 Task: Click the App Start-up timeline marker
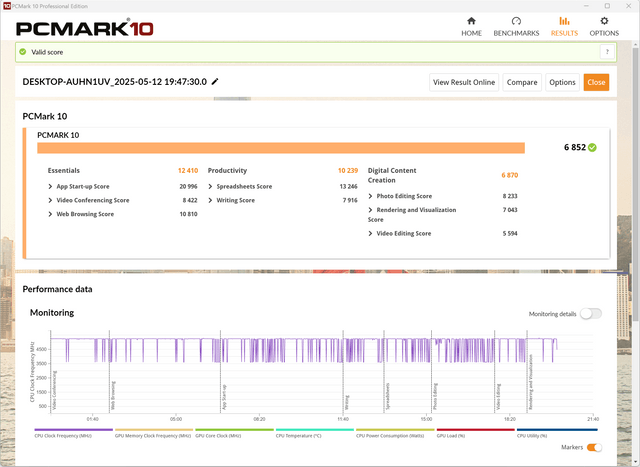tap(224, 397)
